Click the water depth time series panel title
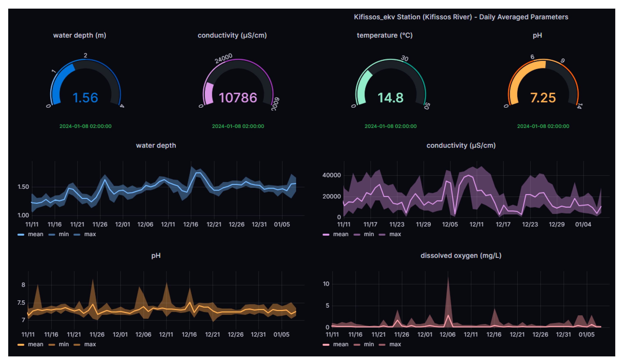This screenshot has height=364, width=621. (x=156, y=145)
